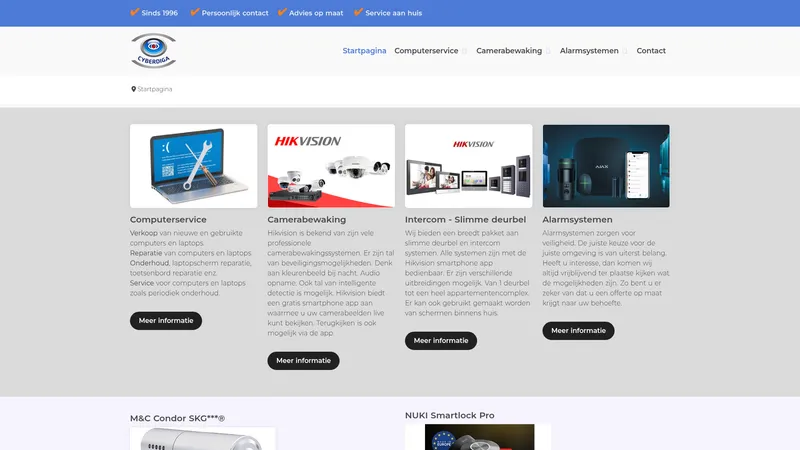Open the Hikvision intercom screens image
The width and height of the screenshot is (800, 450).
[468, 166]
